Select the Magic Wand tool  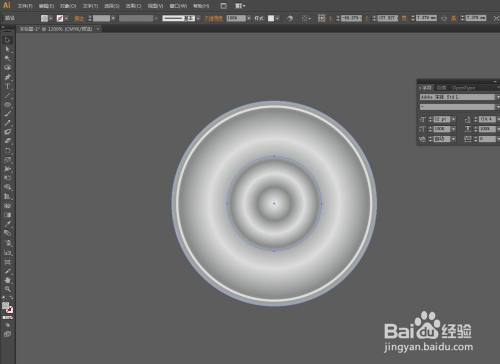(x=7, y=59)
